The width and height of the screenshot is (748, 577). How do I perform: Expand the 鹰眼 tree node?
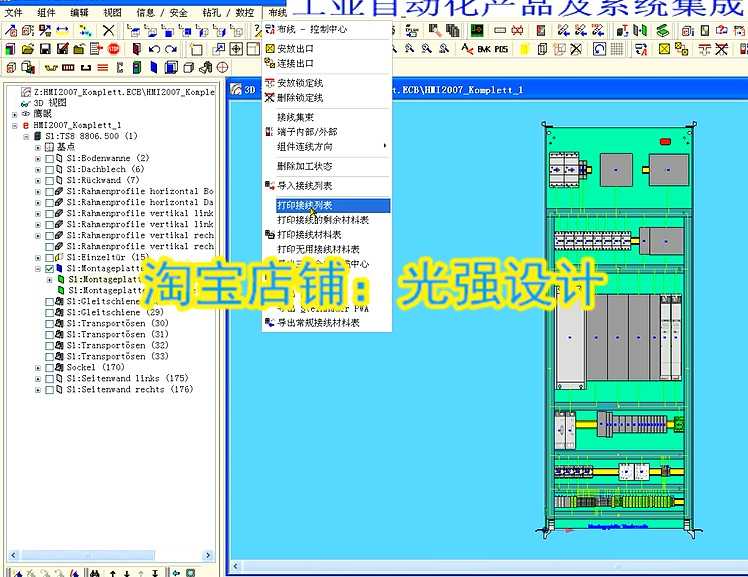click(14, 114)
